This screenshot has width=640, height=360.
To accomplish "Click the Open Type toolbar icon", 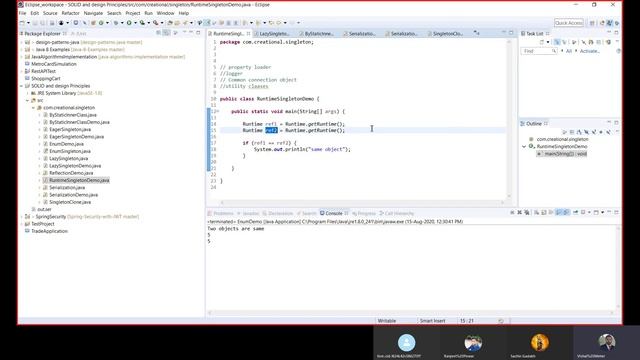I will 170,23.
